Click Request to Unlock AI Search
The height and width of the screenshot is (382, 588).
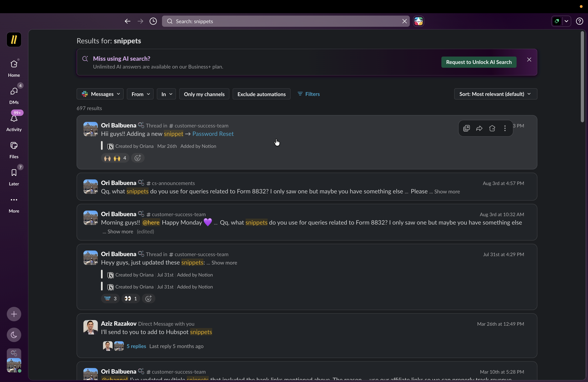coord(479,62)
